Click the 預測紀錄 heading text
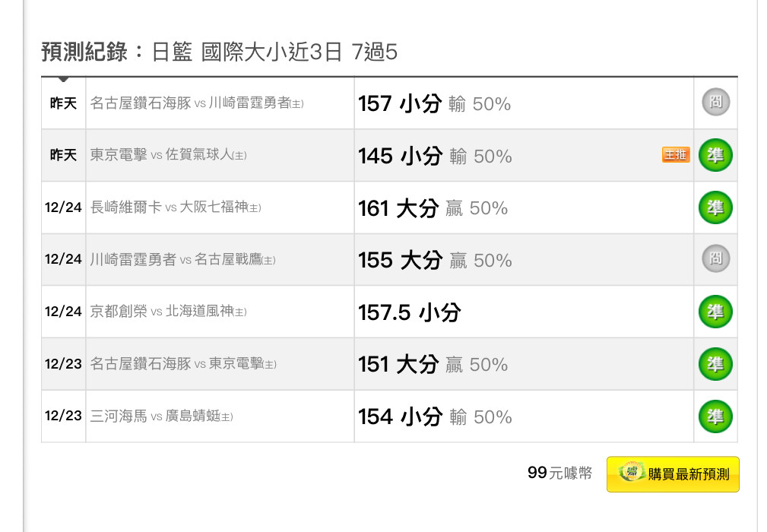The width and height of the screenshot is (767, 532). point(84,52)
